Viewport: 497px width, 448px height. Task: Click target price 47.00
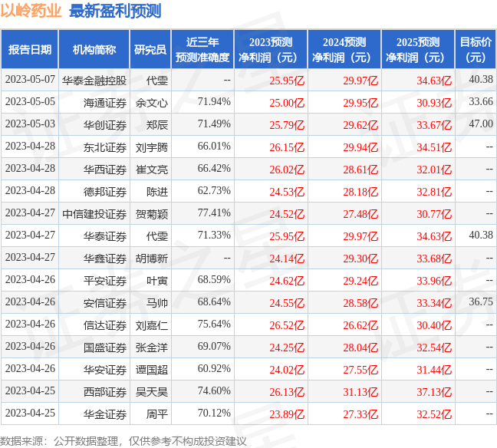click(x=481, y=124)
